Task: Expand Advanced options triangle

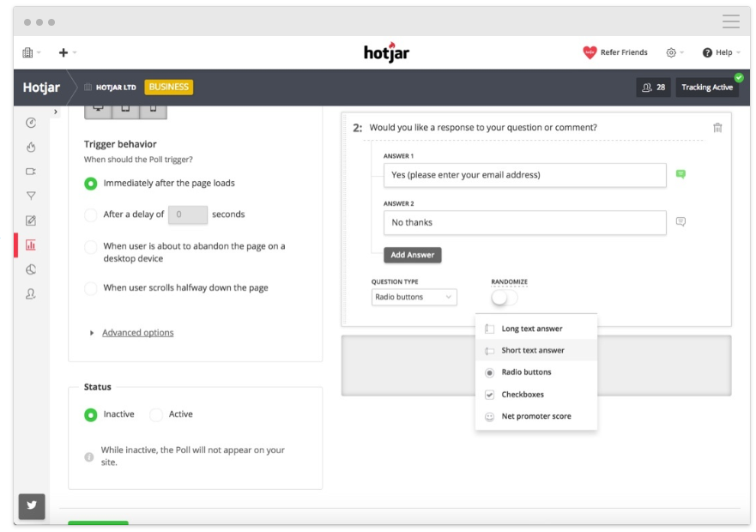Action: (92, 333)
